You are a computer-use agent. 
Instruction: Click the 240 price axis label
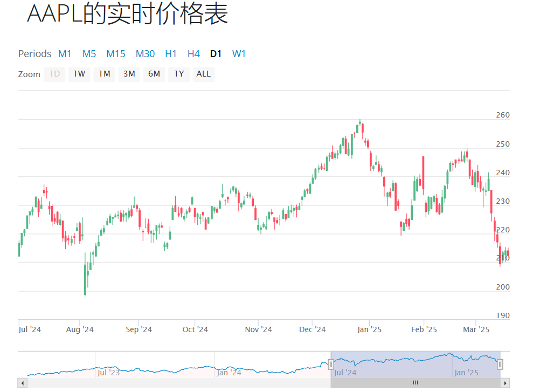tap(503, 173)
